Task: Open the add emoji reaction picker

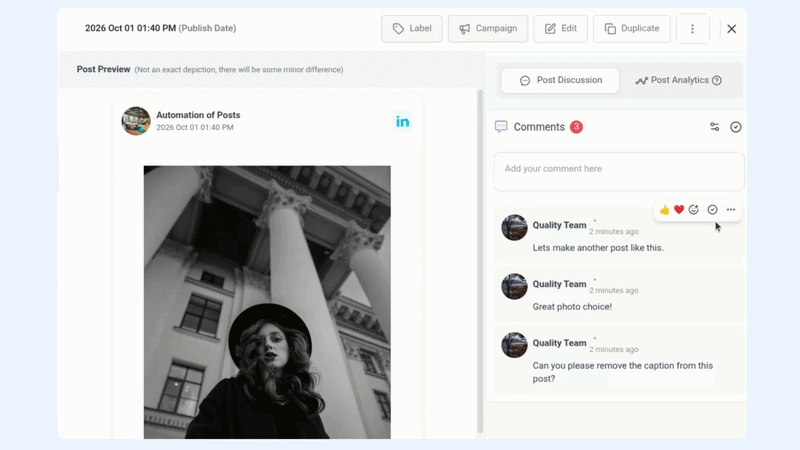Action: [x=693, y=209]
